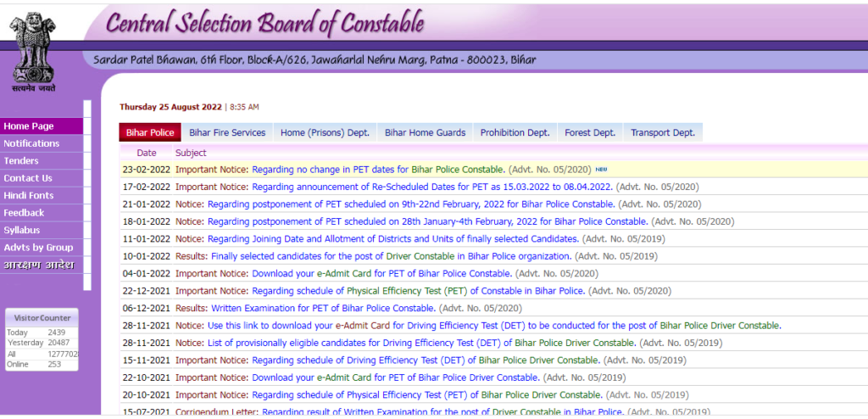Viewport: 868px width, 419px height.
Task: Switch to Transport Dept. tab
Action: pyautogui.click(x=663, y=132)
